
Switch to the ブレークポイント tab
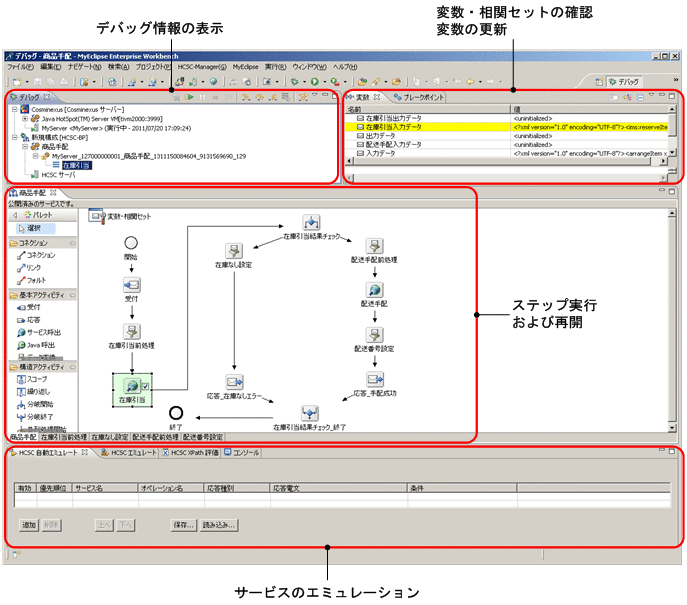tap(419, 97)
